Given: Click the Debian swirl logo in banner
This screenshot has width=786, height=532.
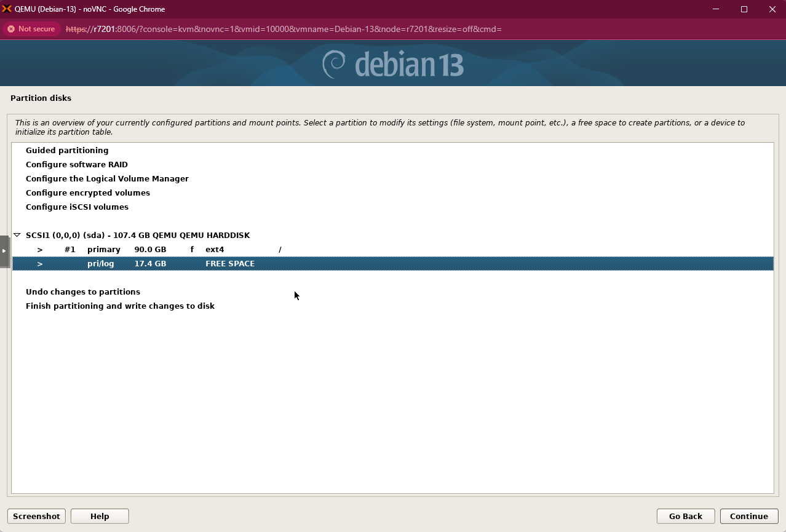Looking at the screenshot, I should (334, 64).
